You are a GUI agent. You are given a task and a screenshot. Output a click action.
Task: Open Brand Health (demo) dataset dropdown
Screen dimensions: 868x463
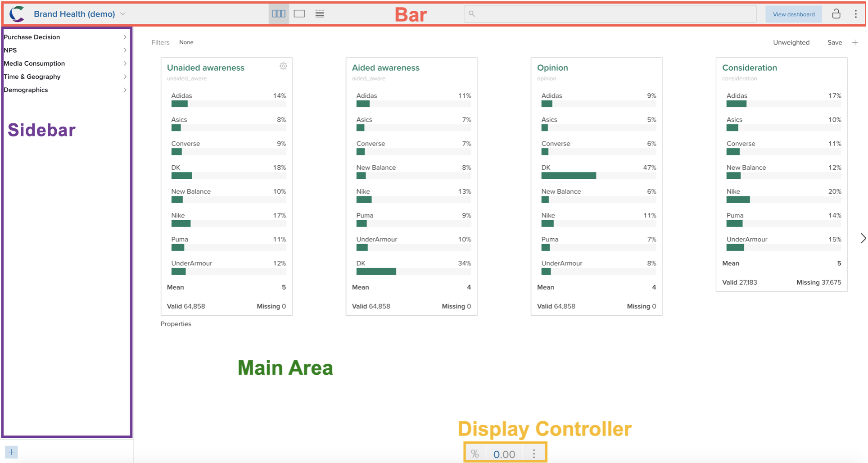[x=79, y=14]
